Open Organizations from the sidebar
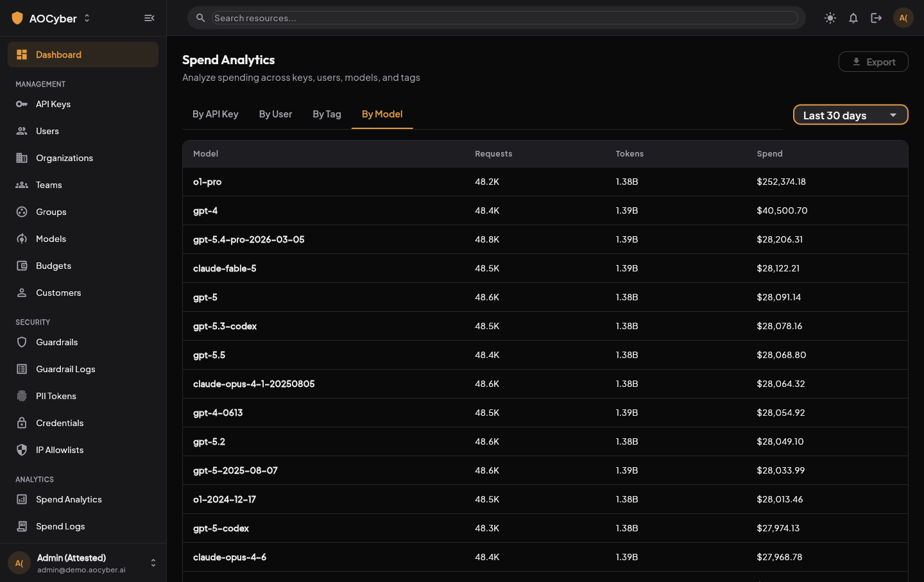Screen dimensions: 924x582 pos(83,158)
